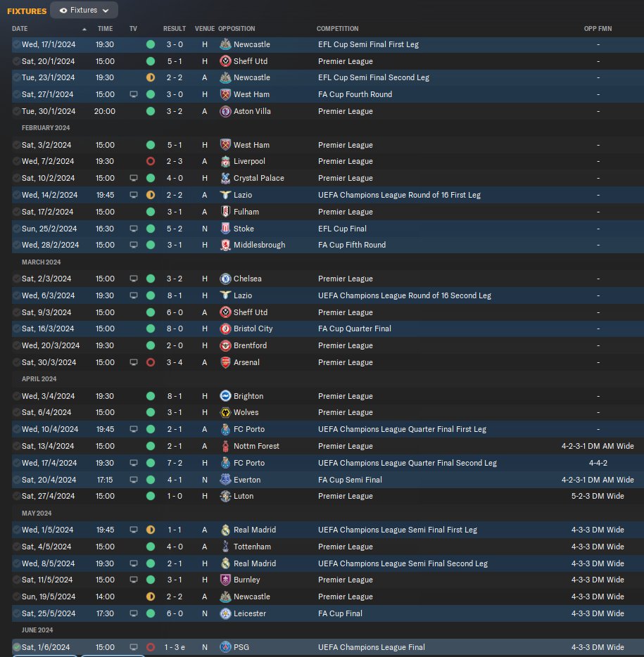This screenshot has height=657, width=644.
Task: Click the Wolves club badge
Action: point(225,412)
